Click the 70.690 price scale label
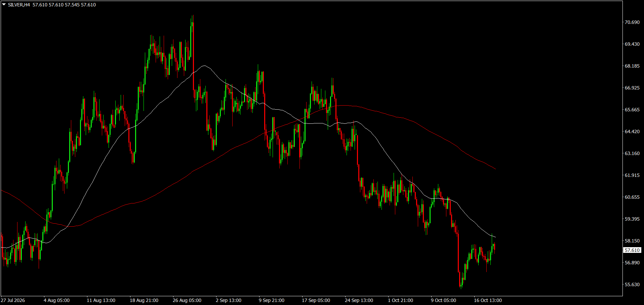Screen dimensions: 644x305 point(632,22)
